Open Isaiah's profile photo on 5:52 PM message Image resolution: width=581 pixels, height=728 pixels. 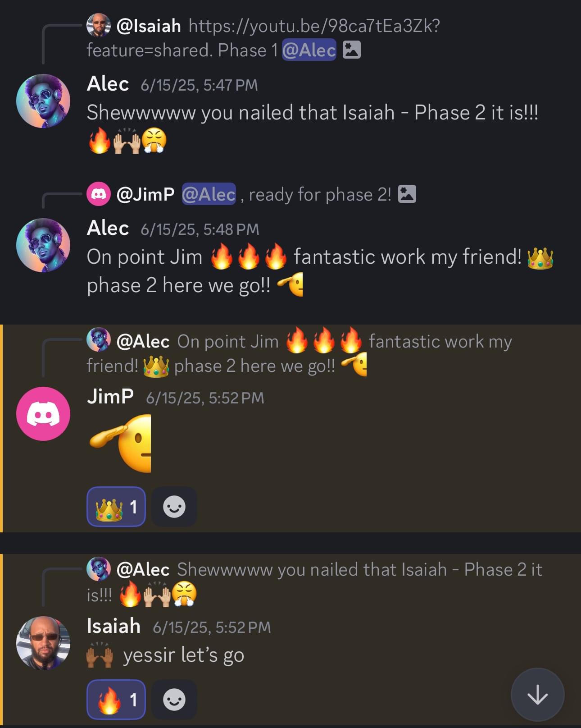coord(43,643)
